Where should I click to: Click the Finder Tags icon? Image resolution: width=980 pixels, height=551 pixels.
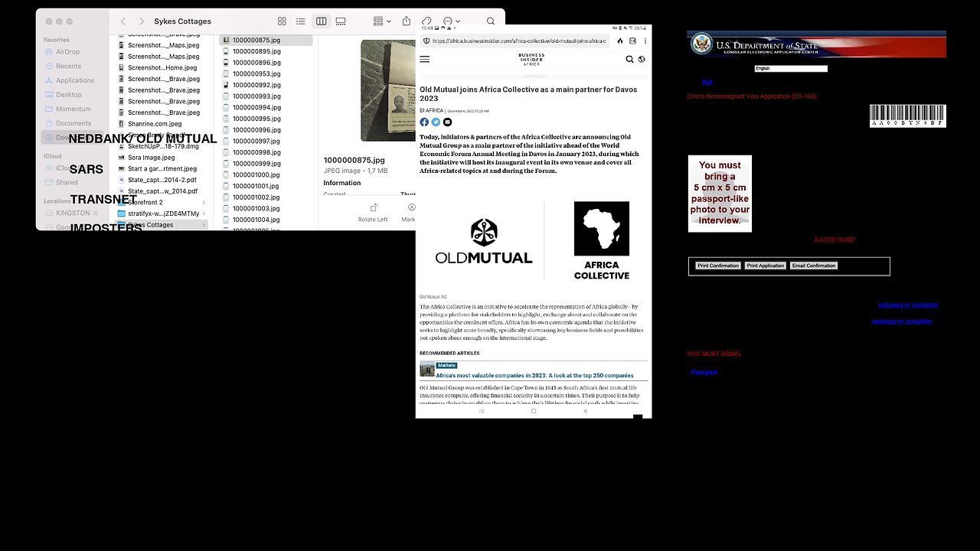coord(426,21)
